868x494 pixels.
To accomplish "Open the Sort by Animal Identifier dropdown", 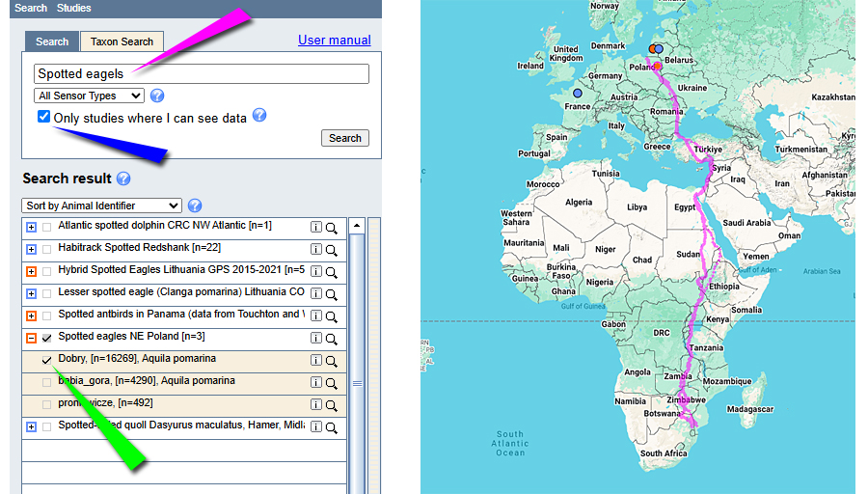I will (101, 206).
